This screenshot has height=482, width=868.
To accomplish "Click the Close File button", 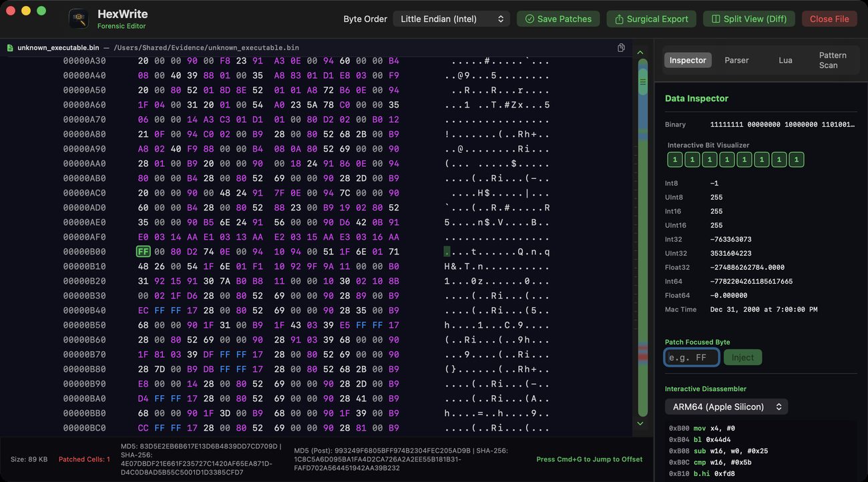I will pos(829,19).
